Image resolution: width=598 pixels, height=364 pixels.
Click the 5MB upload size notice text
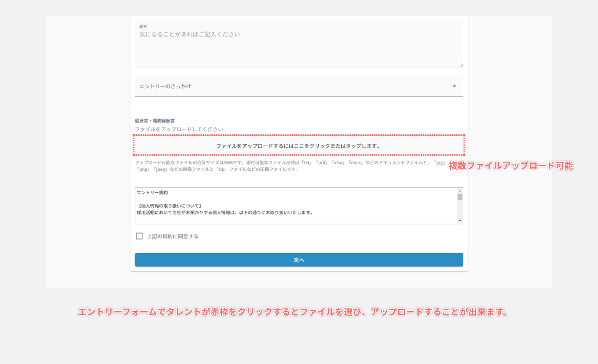[x=259, y=165]
